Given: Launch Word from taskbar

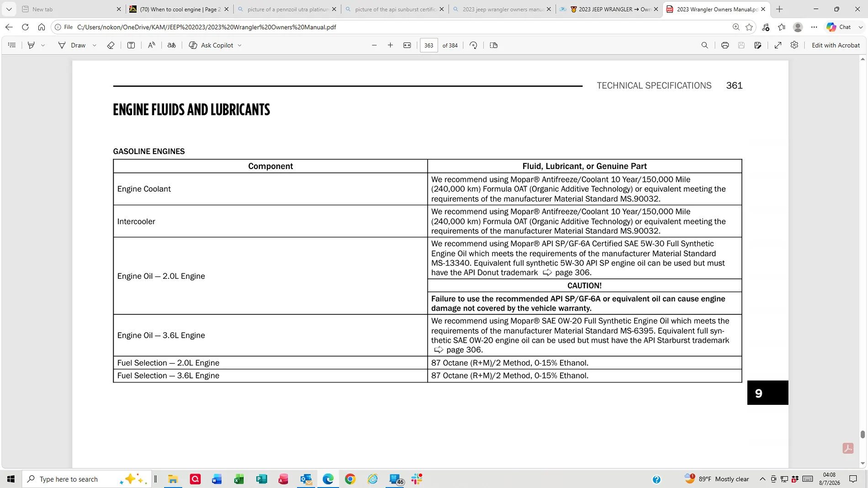Looking at the screenshot, I should point(217,479).
